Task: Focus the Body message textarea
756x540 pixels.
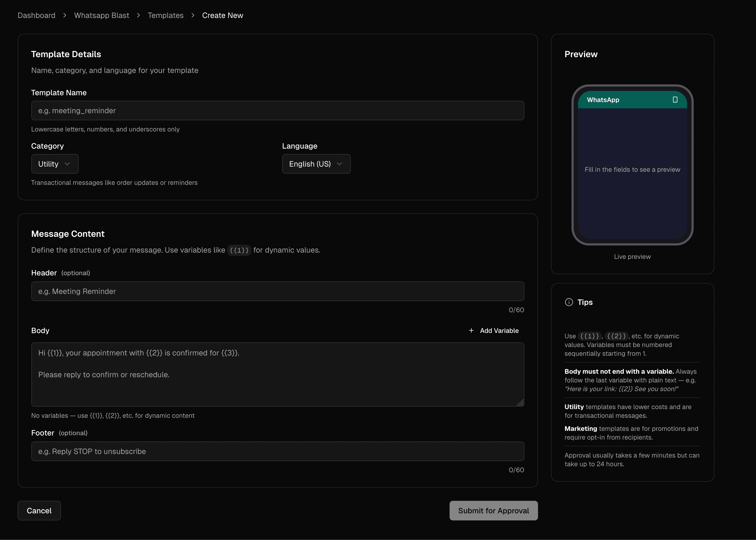Action: [278, 375]
